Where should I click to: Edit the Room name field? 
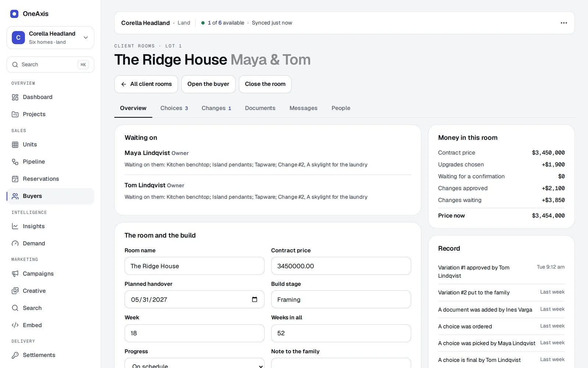(194, 266)
